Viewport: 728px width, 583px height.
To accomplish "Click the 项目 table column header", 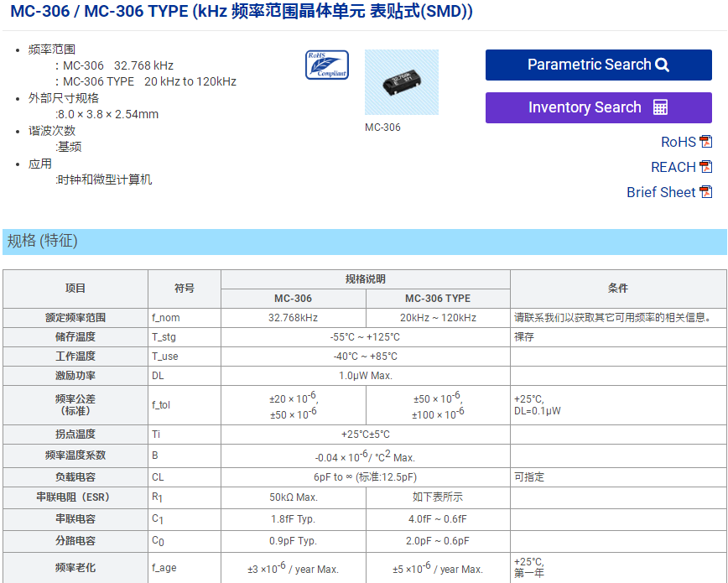I will 75,289.
